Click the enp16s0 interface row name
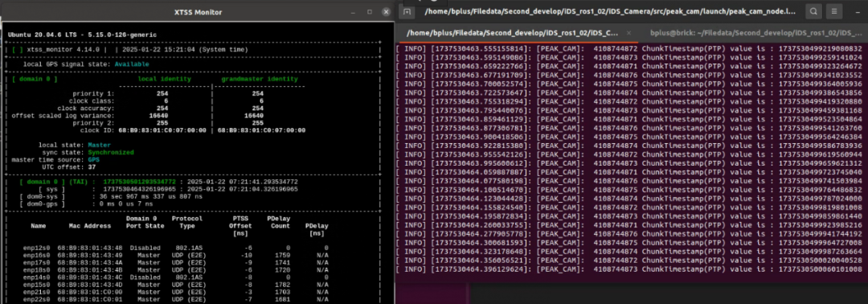868x304 pixels. coord(36,255)
